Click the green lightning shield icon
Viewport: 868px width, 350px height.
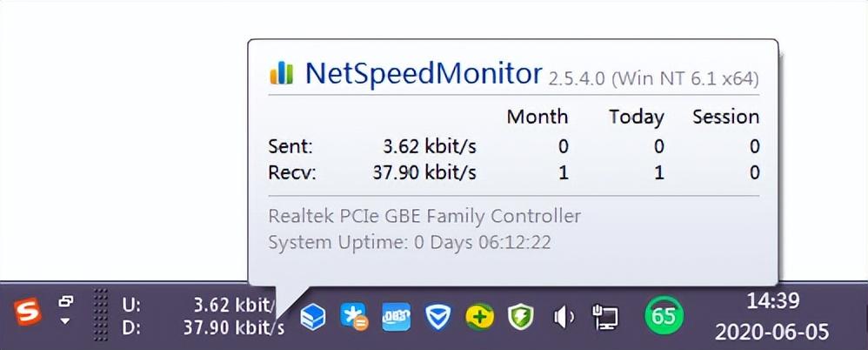(x=521, y=317)
